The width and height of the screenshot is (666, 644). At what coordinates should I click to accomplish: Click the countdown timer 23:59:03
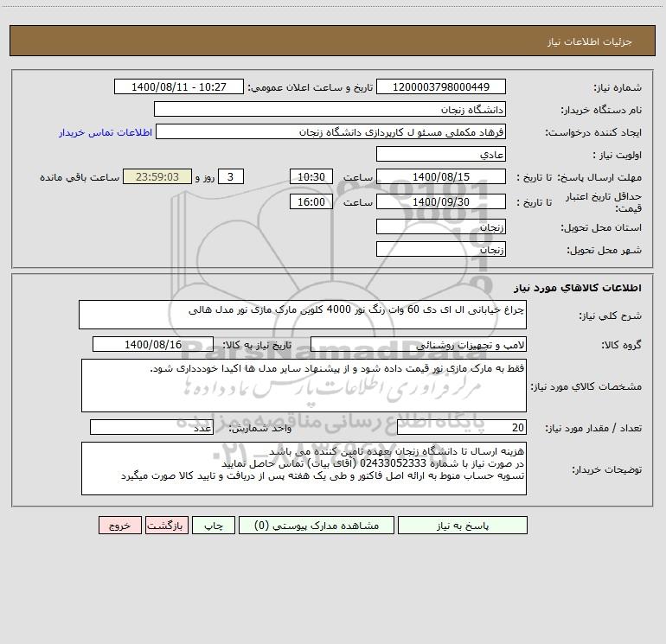157,176
